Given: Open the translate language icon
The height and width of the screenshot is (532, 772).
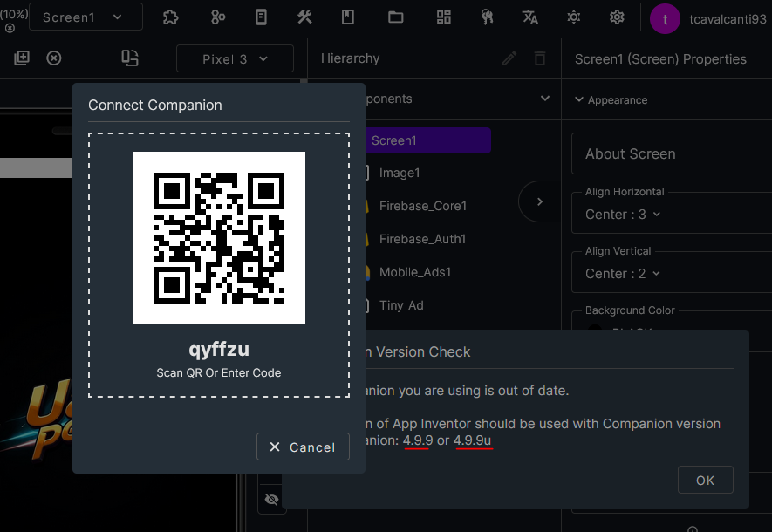Looking at the screenshot, I should pyautogui.click(x=530, y=17).
